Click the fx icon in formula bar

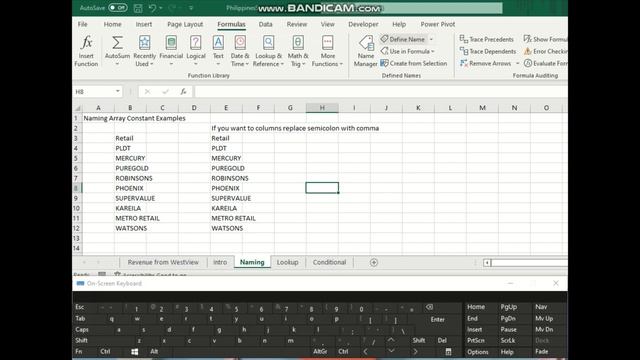183,92
